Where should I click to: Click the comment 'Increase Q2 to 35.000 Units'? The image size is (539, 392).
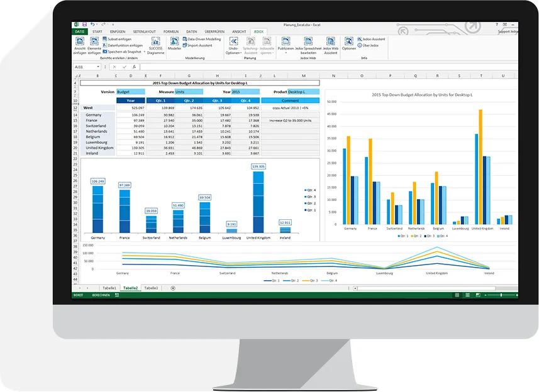point(290,121)
